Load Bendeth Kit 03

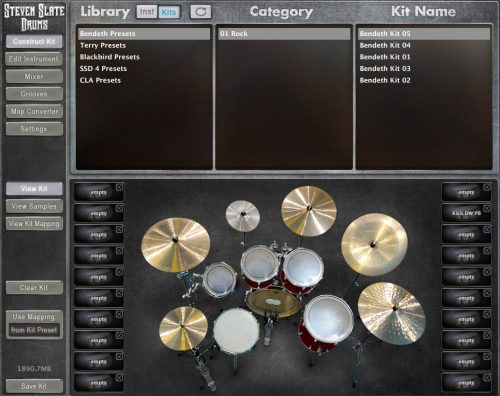pyautogui.click(x=424, y=69)
